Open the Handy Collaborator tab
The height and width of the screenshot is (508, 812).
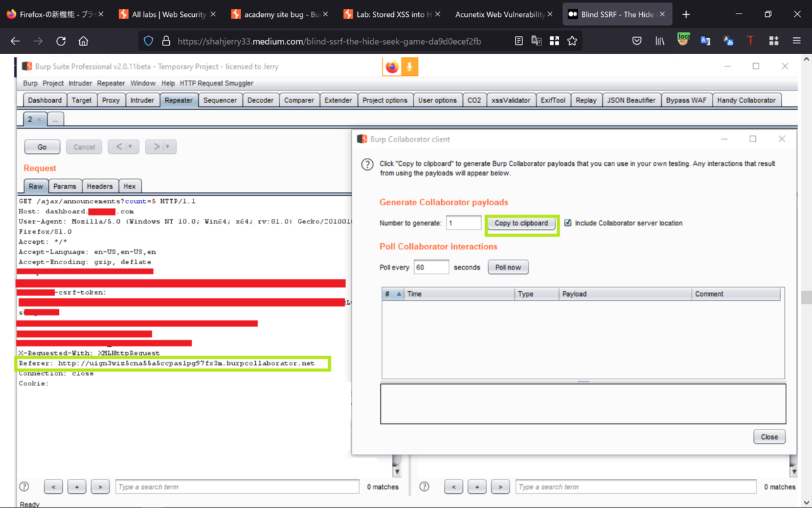click(x=746, y=100)
